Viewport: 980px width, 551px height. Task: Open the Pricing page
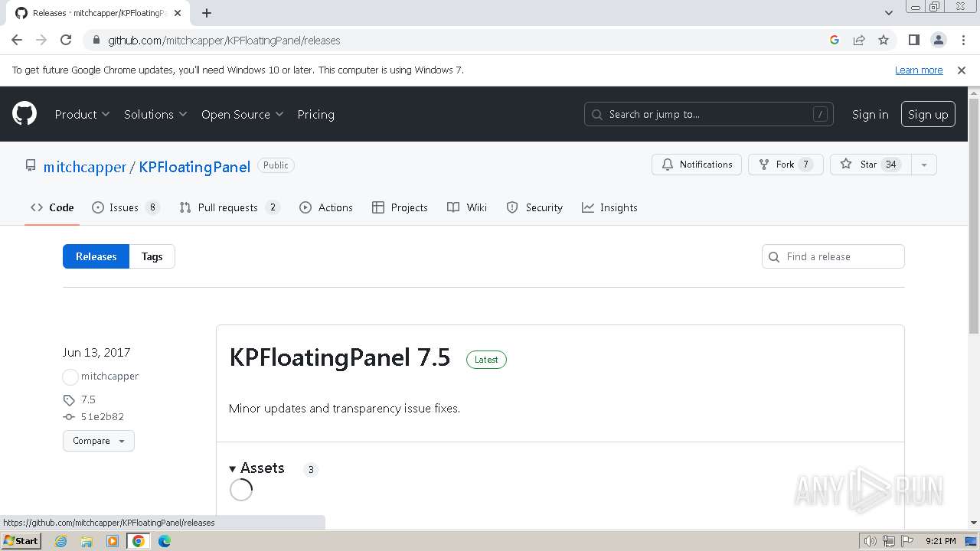315,114
